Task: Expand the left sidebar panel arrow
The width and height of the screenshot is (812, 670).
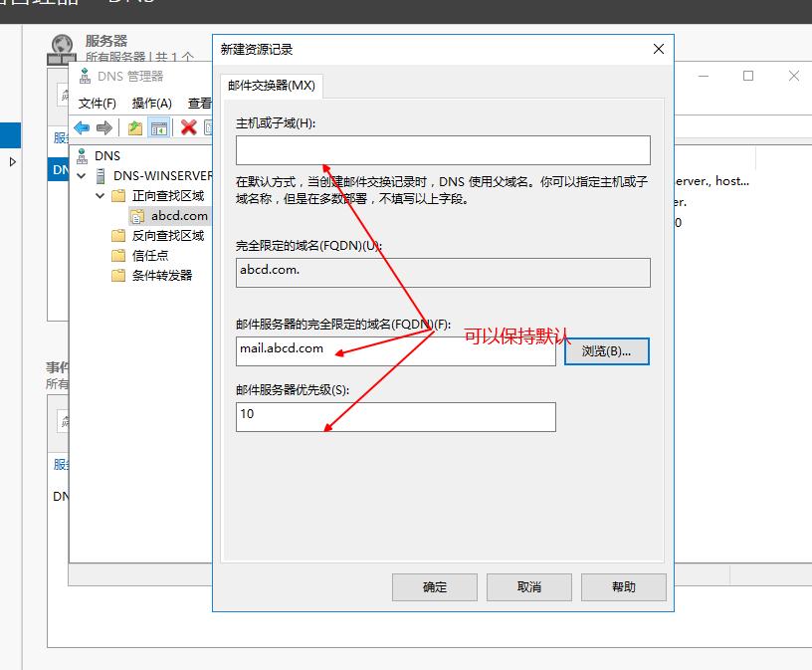Action: coord(12,163)
